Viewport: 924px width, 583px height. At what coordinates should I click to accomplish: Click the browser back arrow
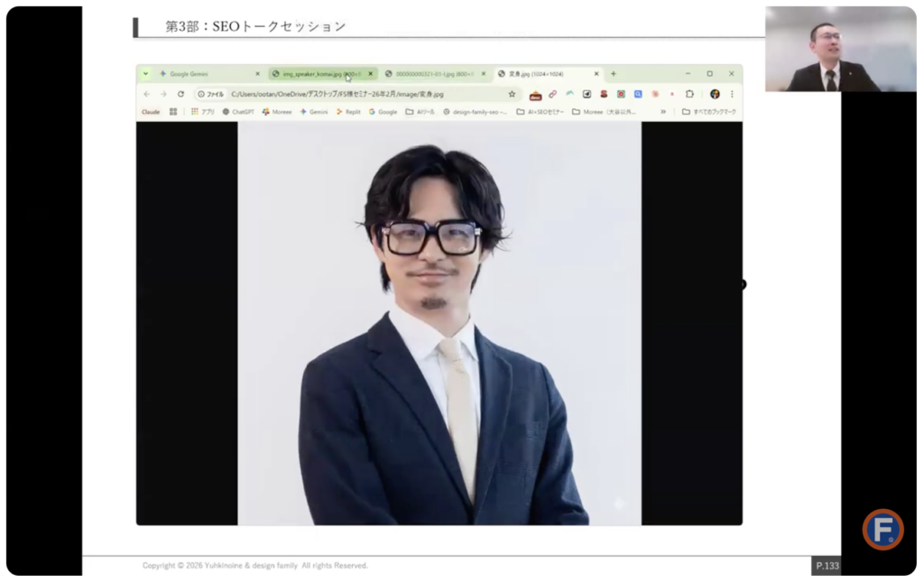click(147, 94)
